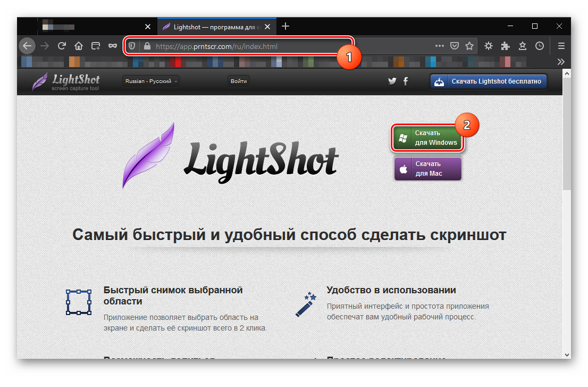Click the mask icon beside the address bar

[113, 46]
